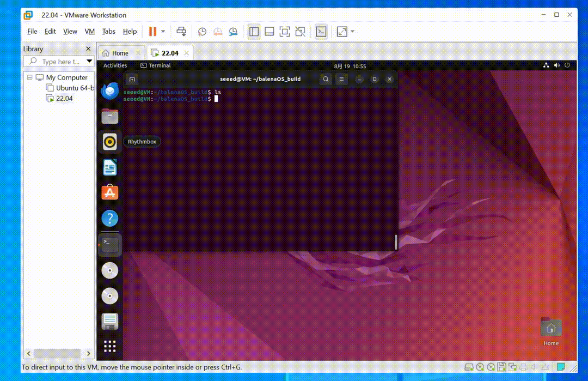
Task: Open the snapshot manager wrench-clock icon
Action: (x=233, y=32)
